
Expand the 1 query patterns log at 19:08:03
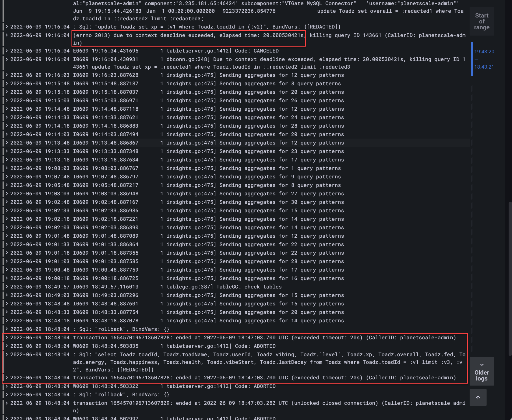(x=6, y=168)
